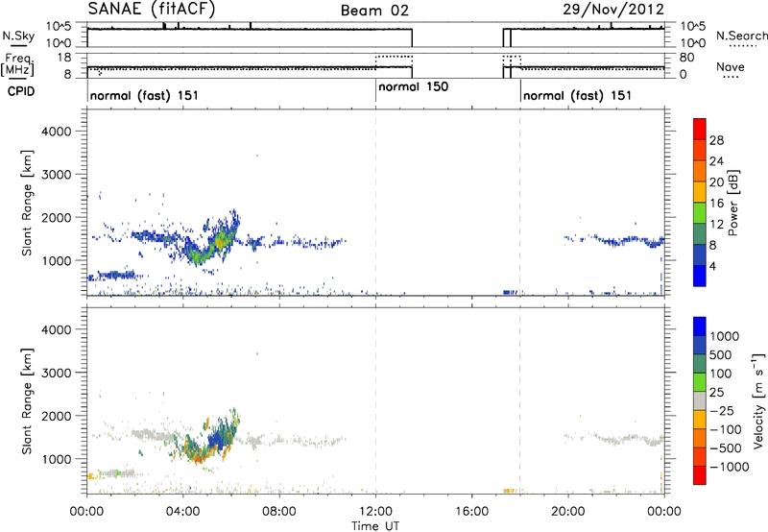This screenshot has height=532, width=768.
Task: Click the date 29/Nov/2012
Action: (x=613, y=10)
